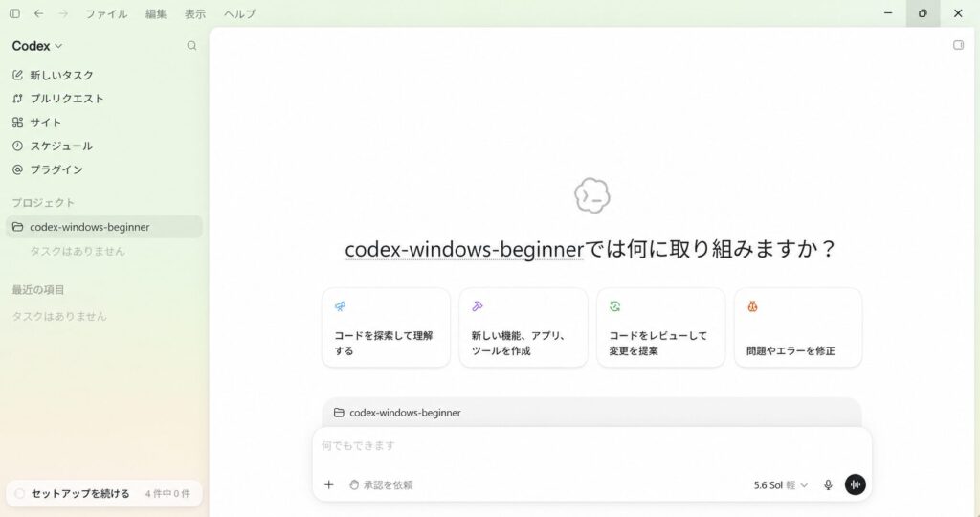The height and width of the screenshot is (517, 980).
Task: Choose 問題やエラーを修正 card
Action: (x=798, y=327)
